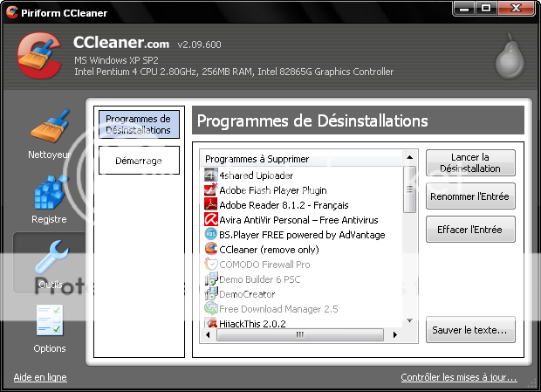The height and width of the screenshot is (392, 541).
Task: Switch to the Démarrage tab
Action: pyautogui.click(x=139, y=161)
